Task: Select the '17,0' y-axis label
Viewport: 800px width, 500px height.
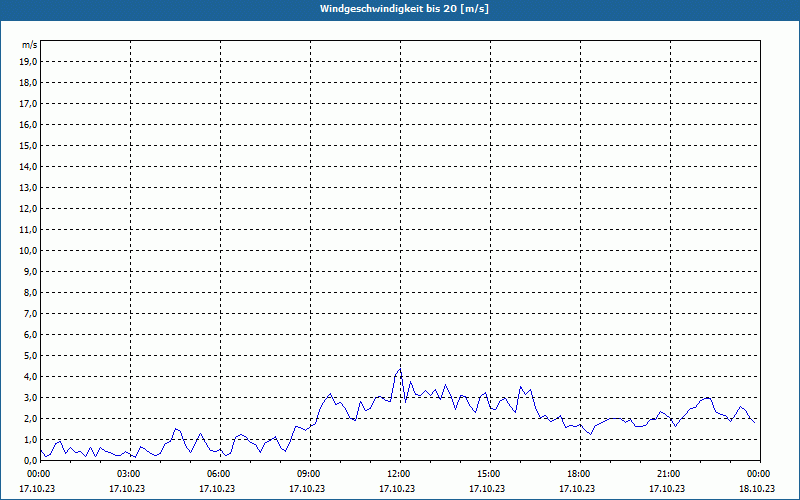Action: tap(28, 104)
